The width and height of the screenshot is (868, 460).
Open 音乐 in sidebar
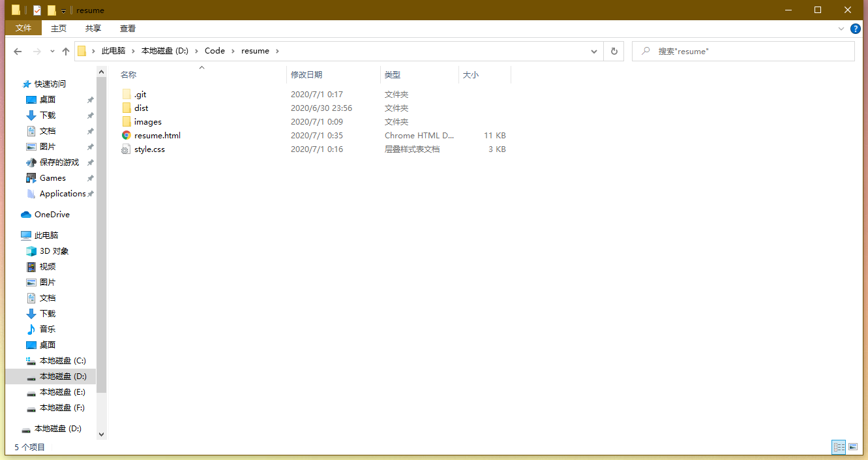[x=48, y=330]
